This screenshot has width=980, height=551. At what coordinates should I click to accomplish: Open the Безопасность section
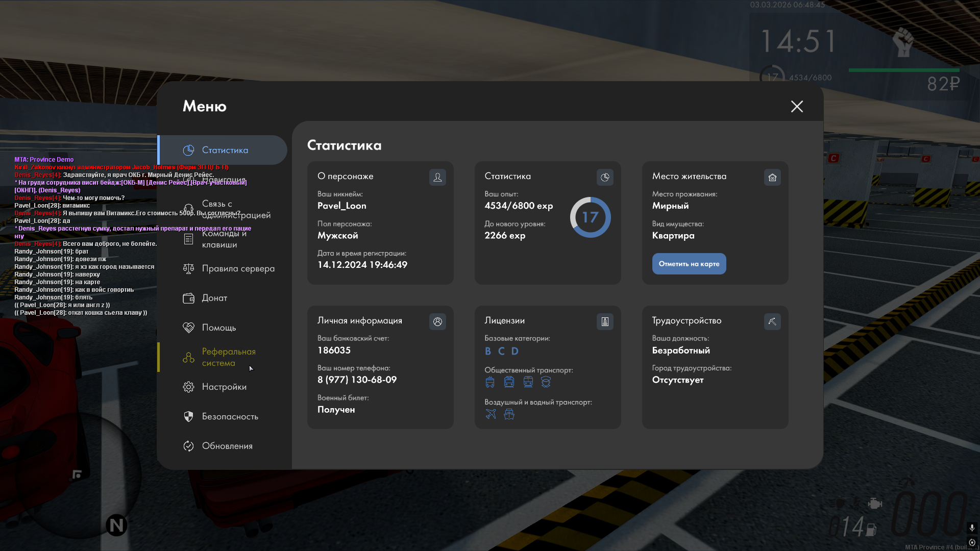pyautogui.click(x=230, y=416)
